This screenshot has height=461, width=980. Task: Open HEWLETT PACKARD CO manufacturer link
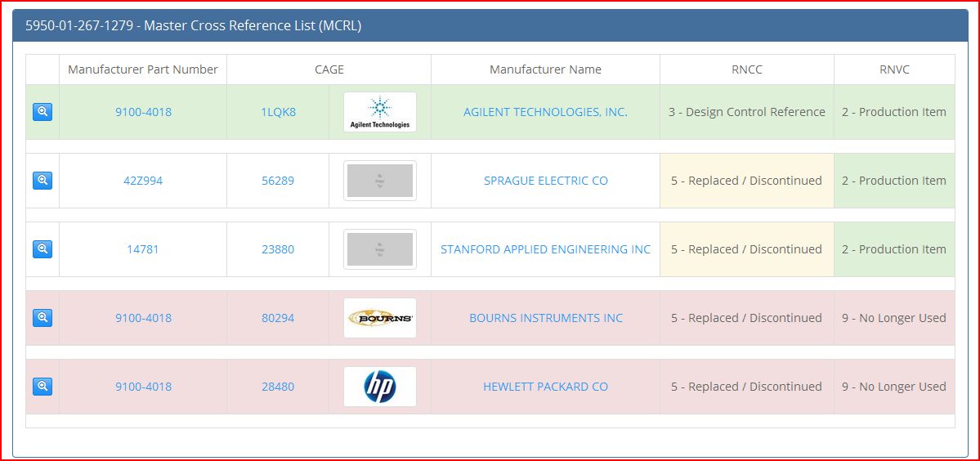click(x=546, y=387)
